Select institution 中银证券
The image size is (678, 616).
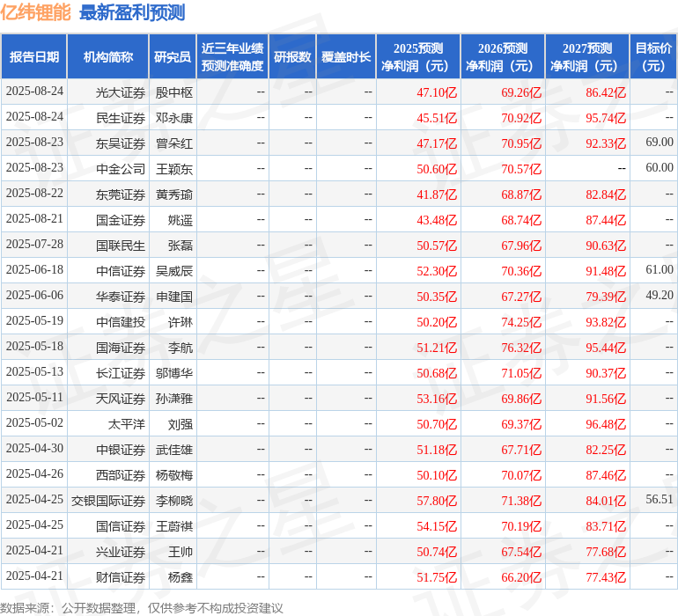(x=121, y=450)
